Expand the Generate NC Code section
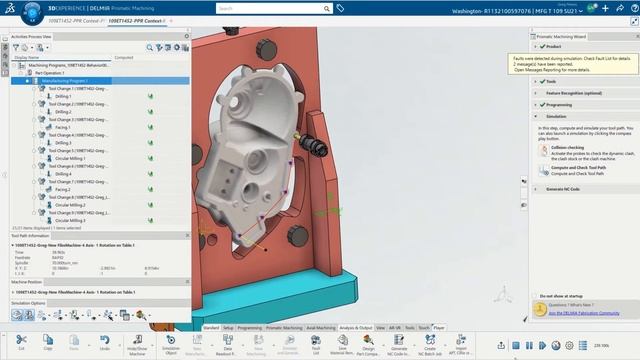Viewport: 640px width, 360px height. tap(536, 189)
